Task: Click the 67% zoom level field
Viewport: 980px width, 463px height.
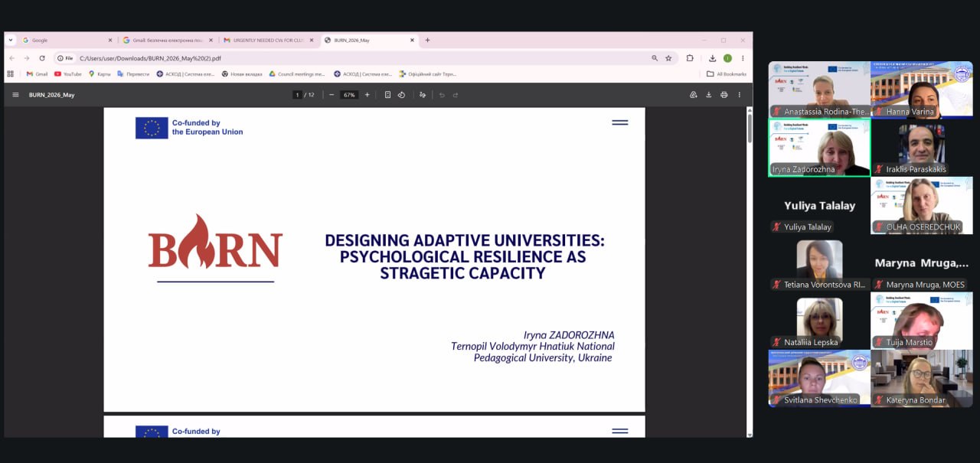Action: click(x=349, y=95)
